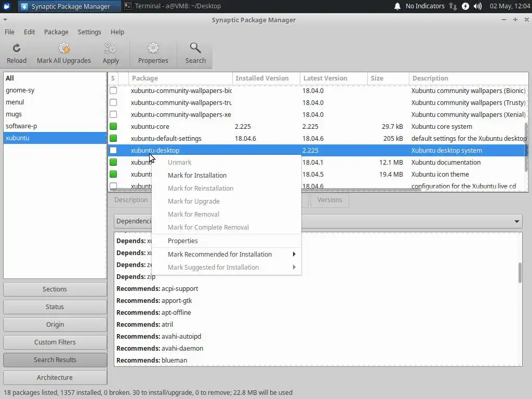This screenshot has height=399, width=532.
Task: Click the Custom Filters button
Action: click(55, 342)
